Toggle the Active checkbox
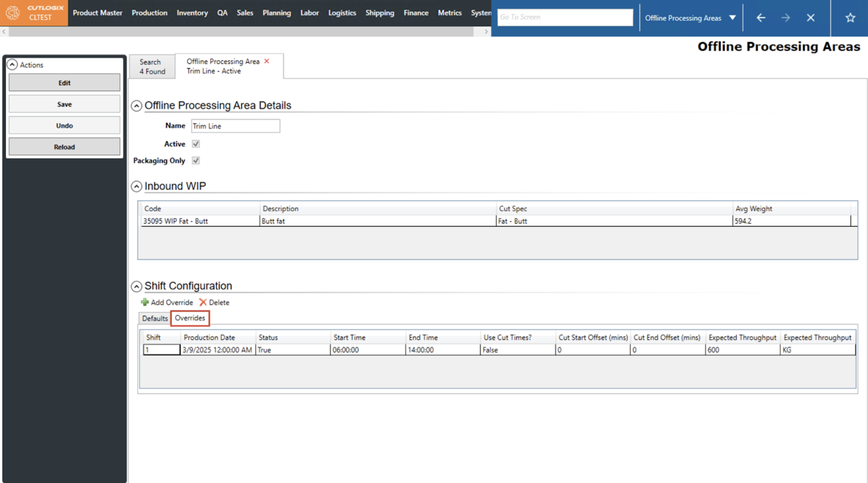 (196, 144)
